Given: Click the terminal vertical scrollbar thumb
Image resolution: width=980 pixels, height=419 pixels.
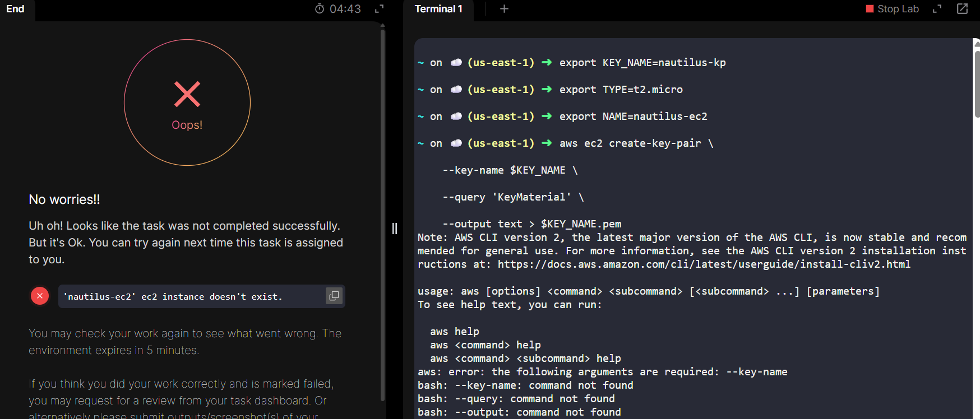Looking at the screenshot, I should tap(977, 84).
